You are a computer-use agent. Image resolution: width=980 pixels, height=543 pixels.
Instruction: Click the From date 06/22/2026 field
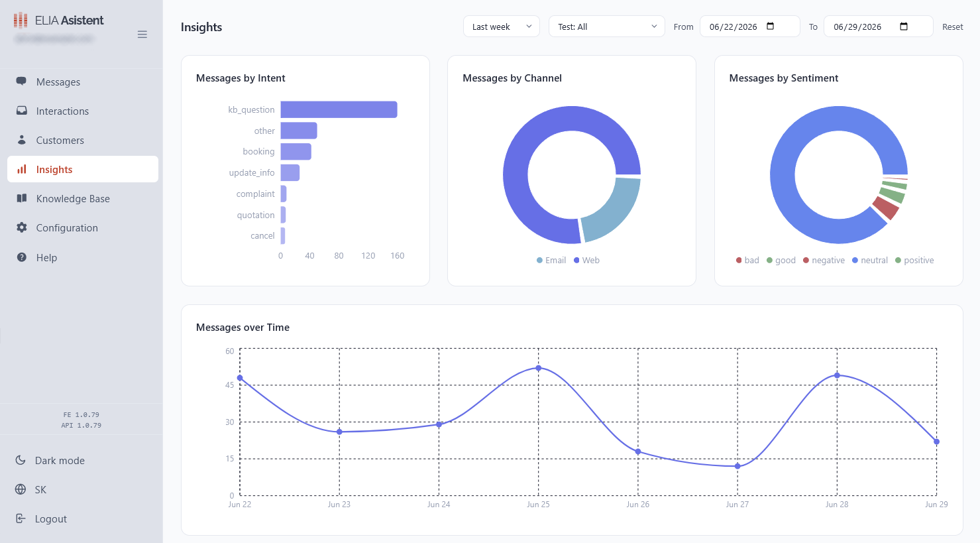point(749,27)
